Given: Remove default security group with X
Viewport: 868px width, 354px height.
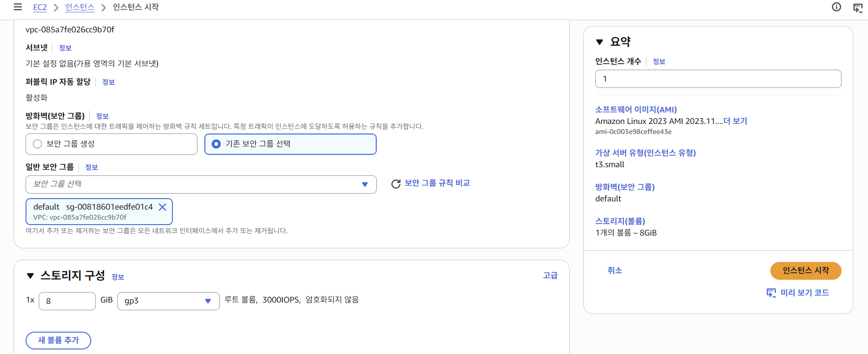Looking at the screenshot, I should point(162,207).
